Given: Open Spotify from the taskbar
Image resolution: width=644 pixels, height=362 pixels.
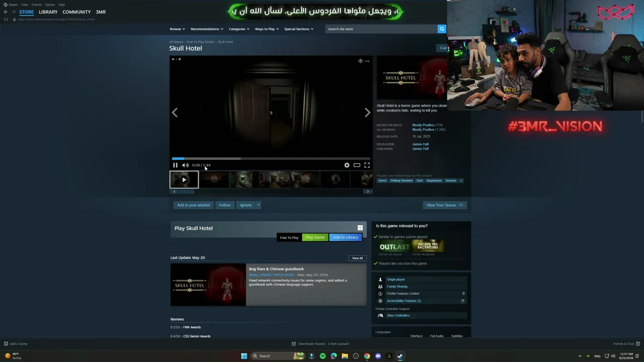Looking at the screenshot, I should click(323, 356).
